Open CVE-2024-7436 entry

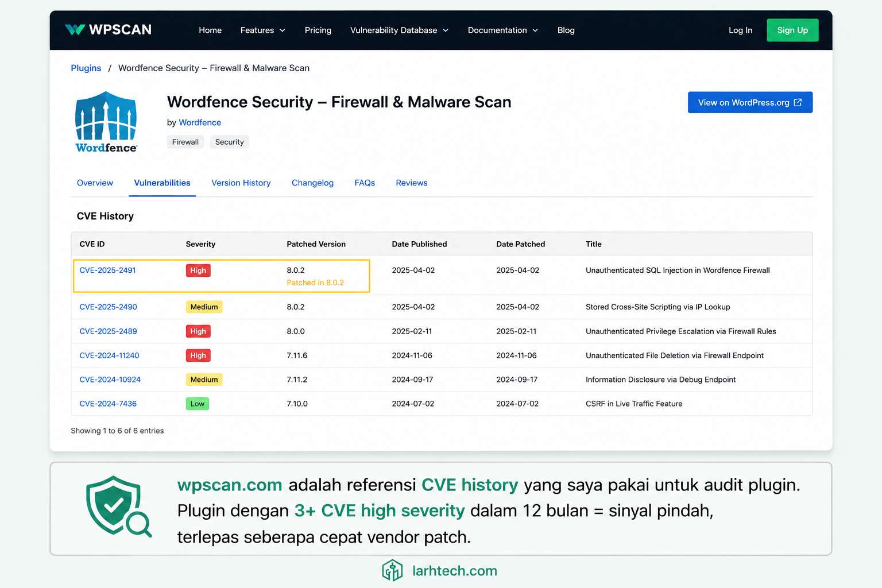point(108,403)
